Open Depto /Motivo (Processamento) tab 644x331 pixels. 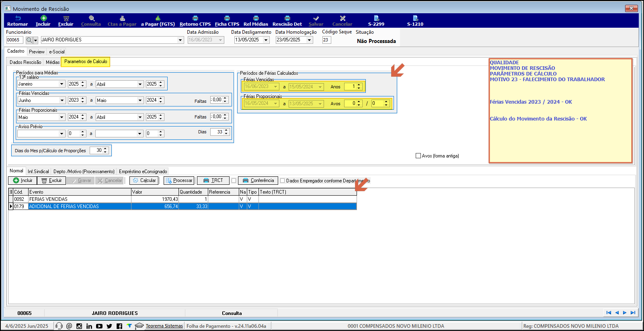[x=84, y=172]
